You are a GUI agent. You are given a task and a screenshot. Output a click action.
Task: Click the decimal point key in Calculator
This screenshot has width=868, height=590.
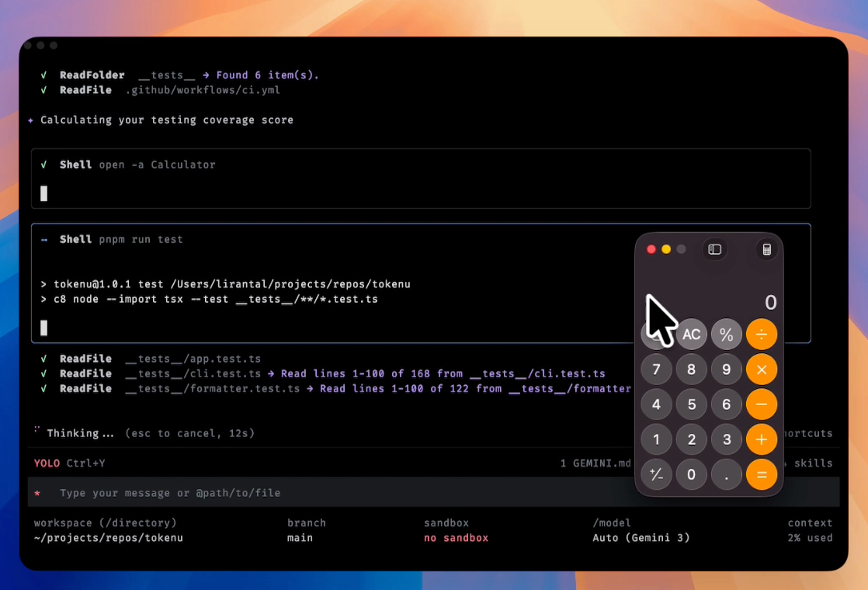[x=726, y=474]
